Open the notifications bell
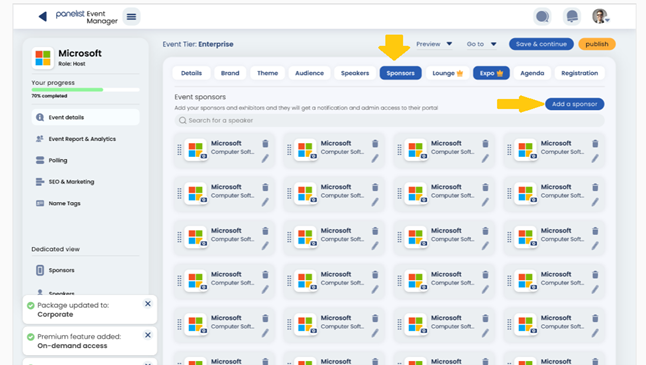The height and width of the screenshot is (365, 646). click(572, 16)
